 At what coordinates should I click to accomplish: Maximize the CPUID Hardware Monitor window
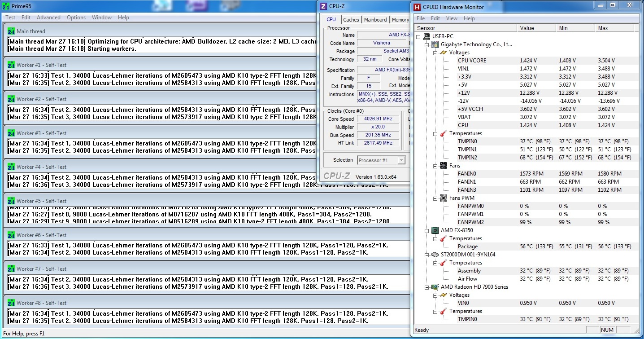613,5
